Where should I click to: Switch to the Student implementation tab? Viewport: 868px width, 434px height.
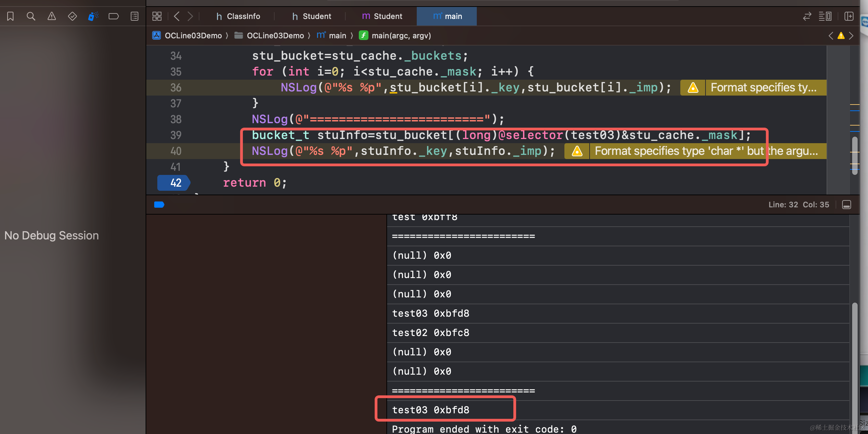coord(382,16)
